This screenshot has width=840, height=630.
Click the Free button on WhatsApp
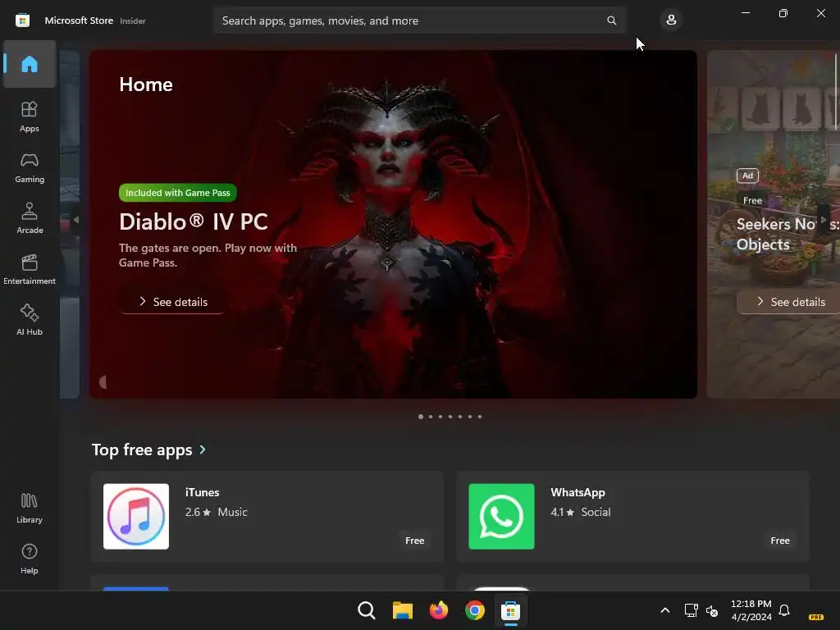pyautogui.click(x=780, y=541)
